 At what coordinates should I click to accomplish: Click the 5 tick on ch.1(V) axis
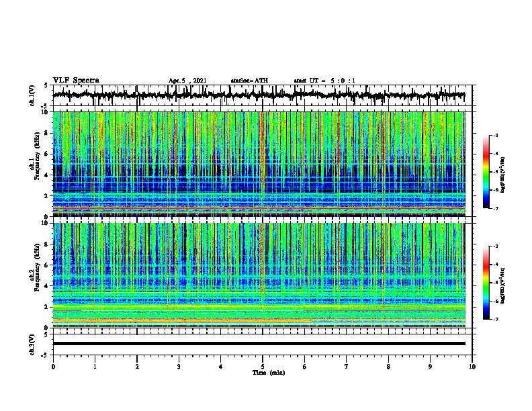[x=46, y=86]
